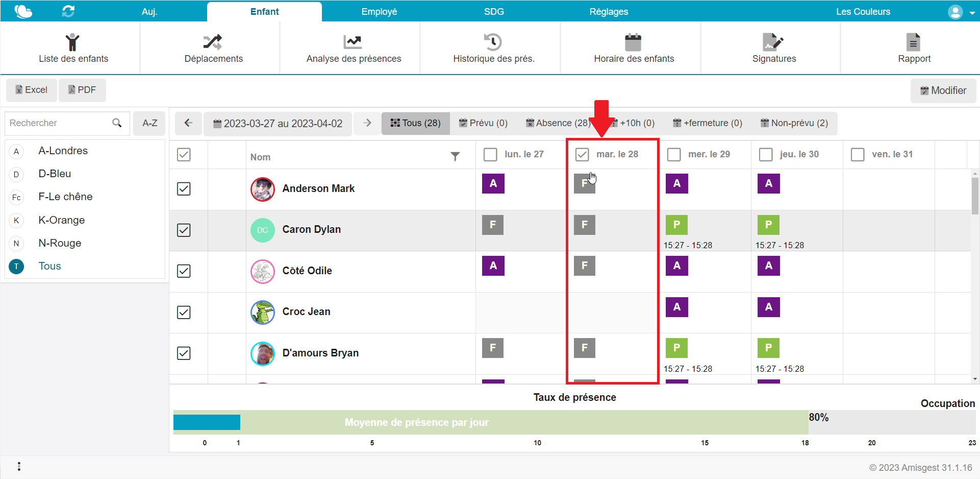The height and width of the screenshot is (479, 980).
Task: Click Caron Dylan's DC avatar
Action: click(263, 230)
